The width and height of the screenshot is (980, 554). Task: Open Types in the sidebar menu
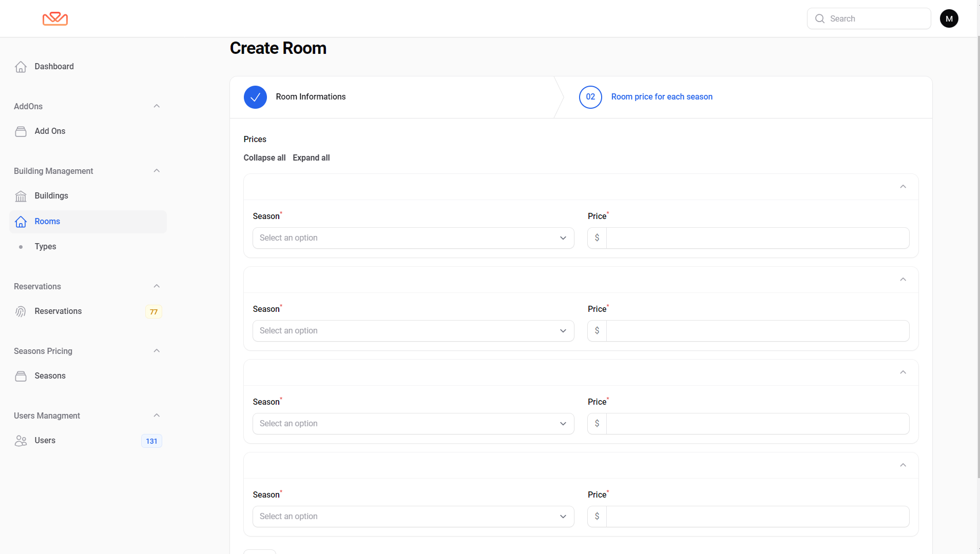click(x=45, y=247)
